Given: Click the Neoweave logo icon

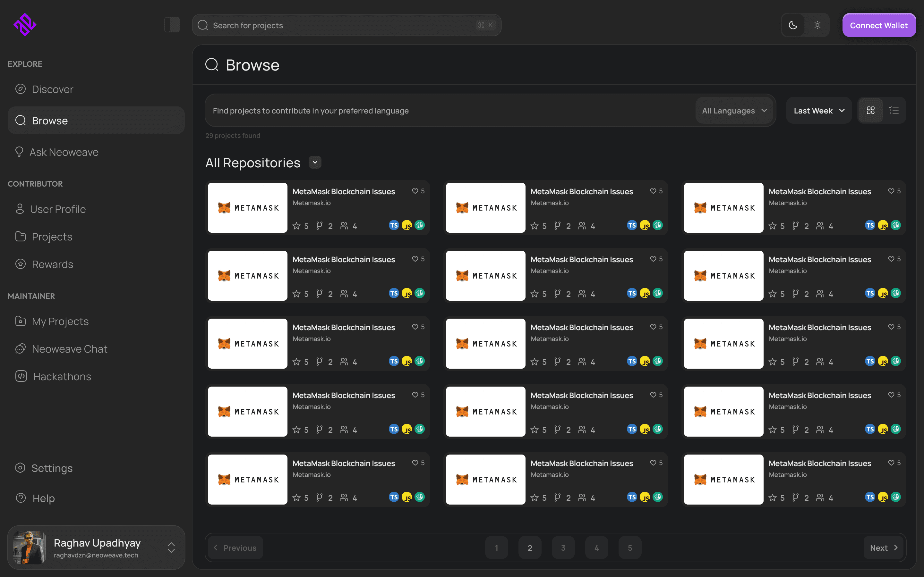Looking at the screenshot, I should [x=25, y=25].
